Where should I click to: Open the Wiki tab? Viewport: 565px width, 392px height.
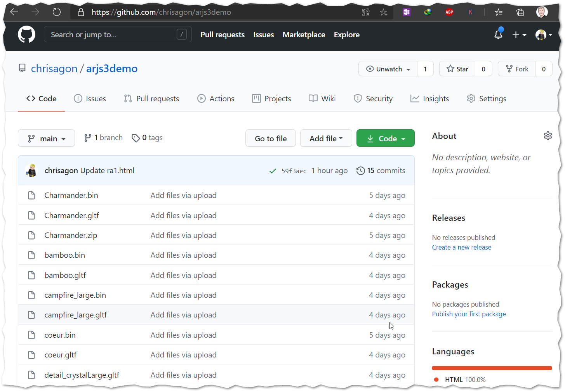322,99
